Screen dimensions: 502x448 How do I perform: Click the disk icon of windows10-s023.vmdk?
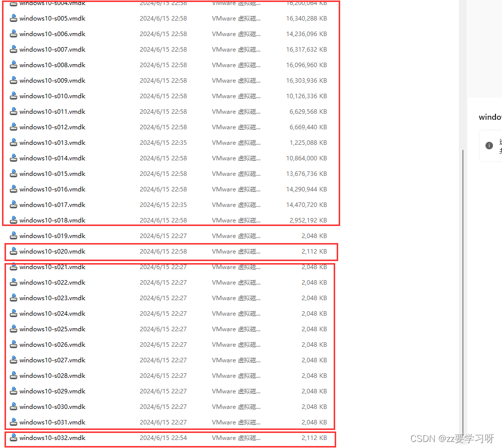click(x=14, y=298)
